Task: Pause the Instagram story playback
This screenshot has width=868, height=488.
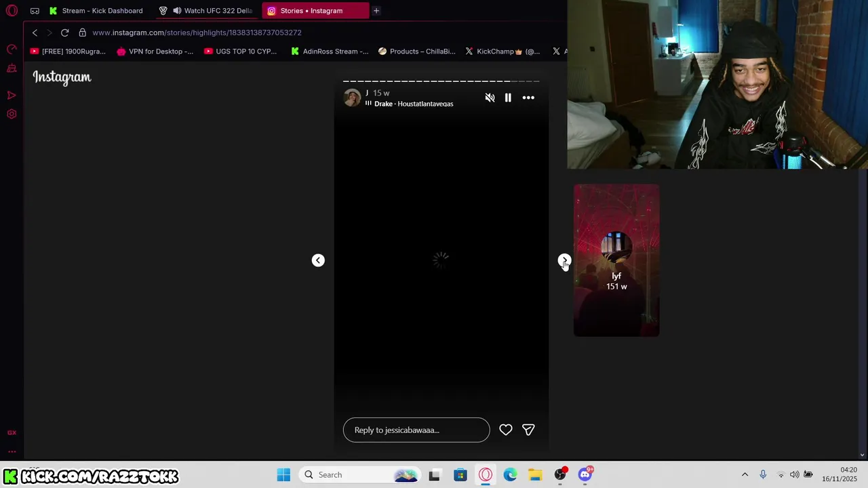Action: coord(508,98)
